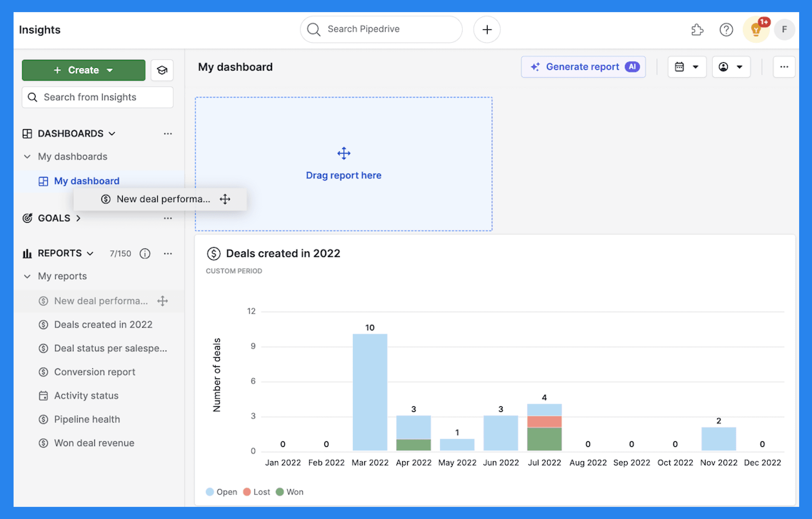Open GOALS section three-dot menu

click(x=168, y=218)
